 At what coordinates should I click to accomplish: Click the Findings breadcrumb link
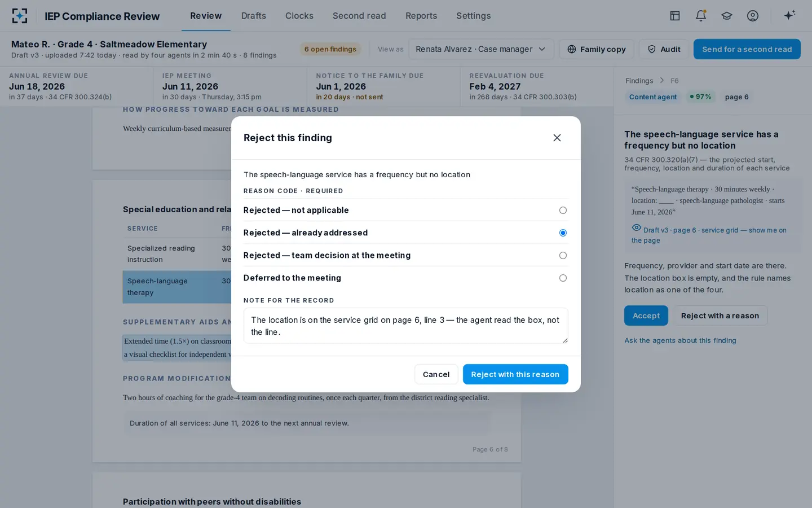point(639,81)
